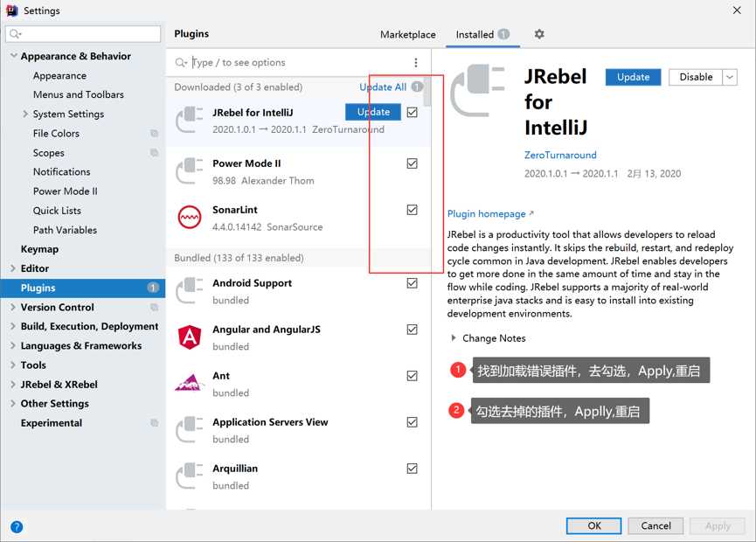
Task: Click the Android Support plugin icon
Action: (x=190, y=290)
